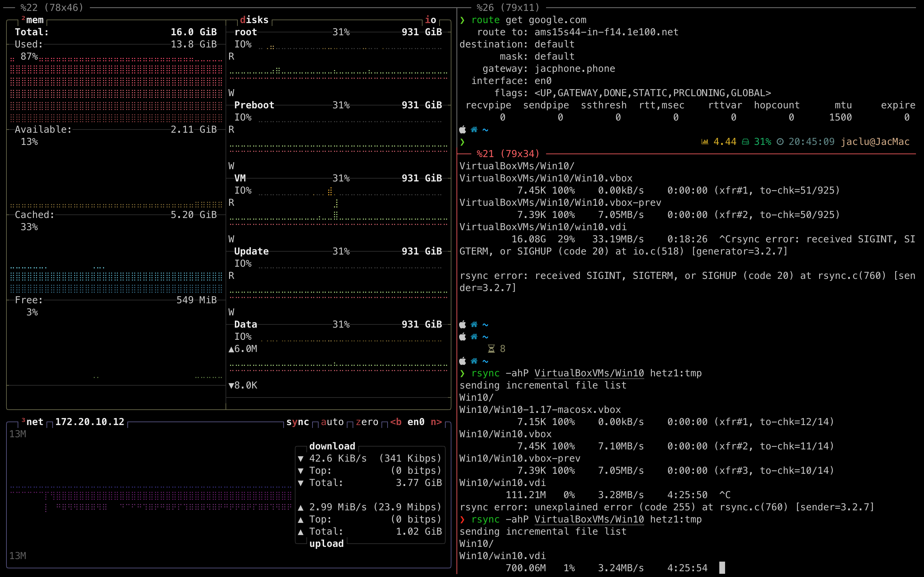The height and width of the screenshot is (577, 924).
Task: Click the block cursor after 4:25:54
Action: 721,568
